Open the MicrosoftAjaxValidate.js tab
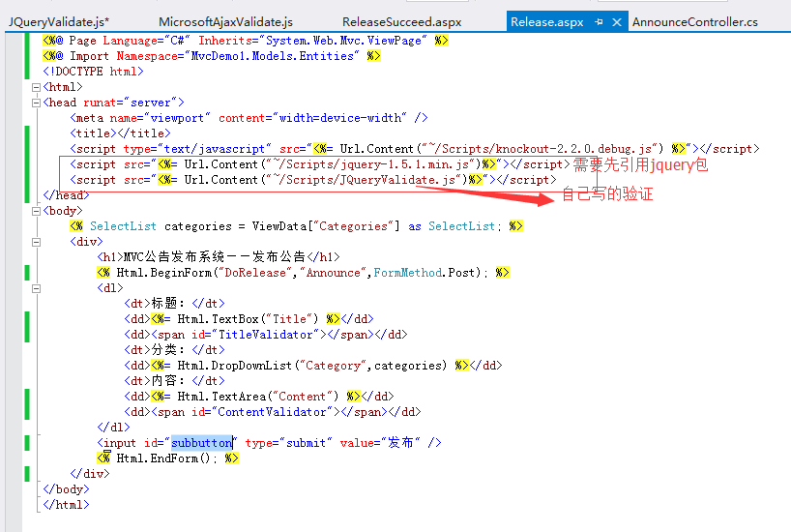791x532 pixels. coord(225,22)
